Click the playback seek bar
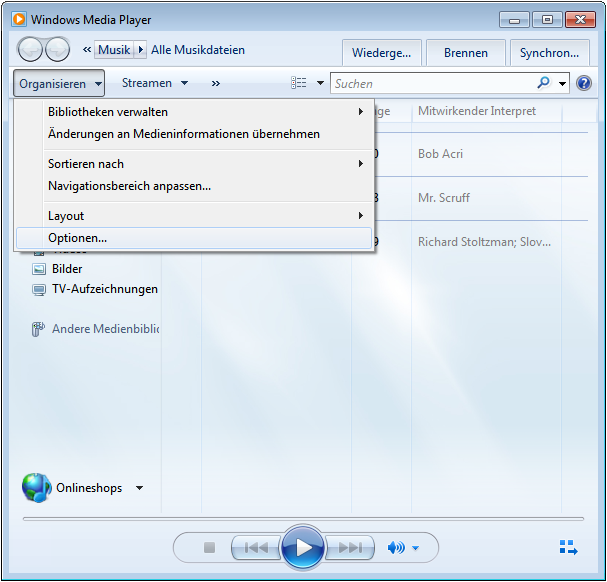This screenshot has height=582, width=607. click(303, 518)
